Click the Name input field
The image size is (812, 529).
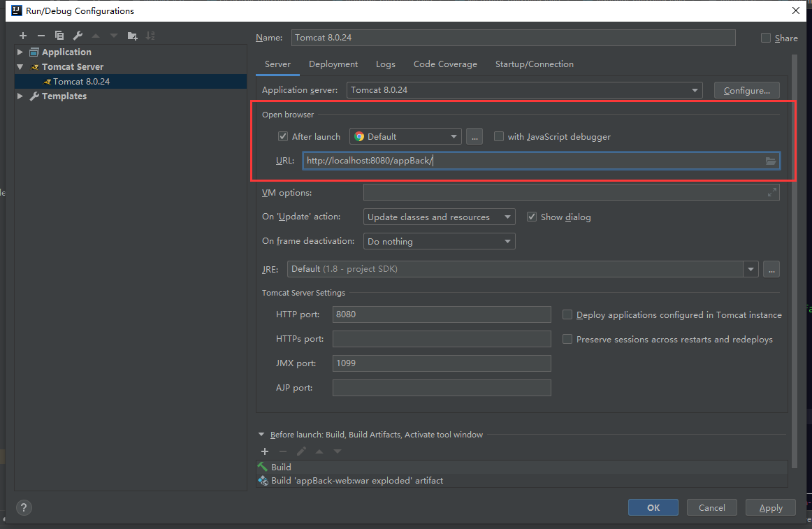[513, 38]
